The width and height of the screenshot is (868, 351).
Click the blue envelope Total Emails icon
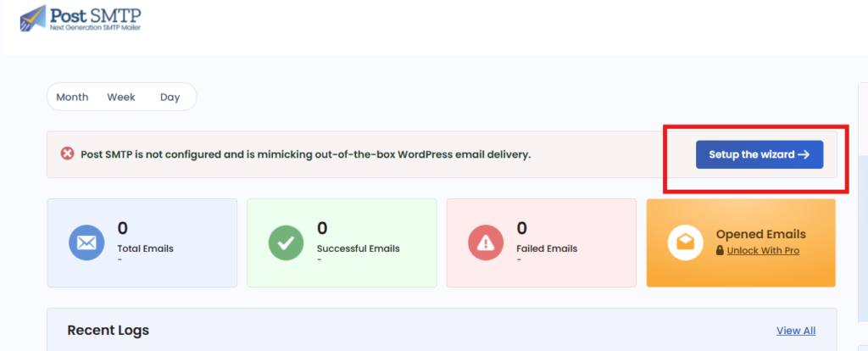86,242
